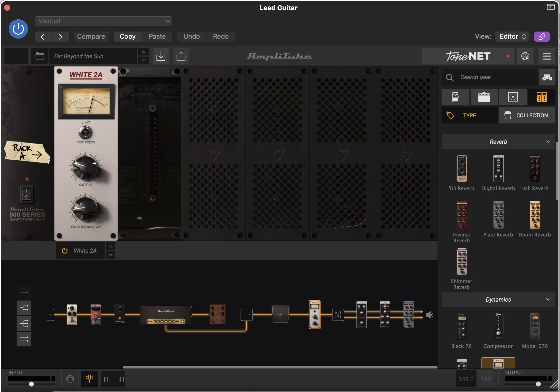This screenshot has width=560, height=392.
Task: Go to next setting arrow
Action: [60, 37]
